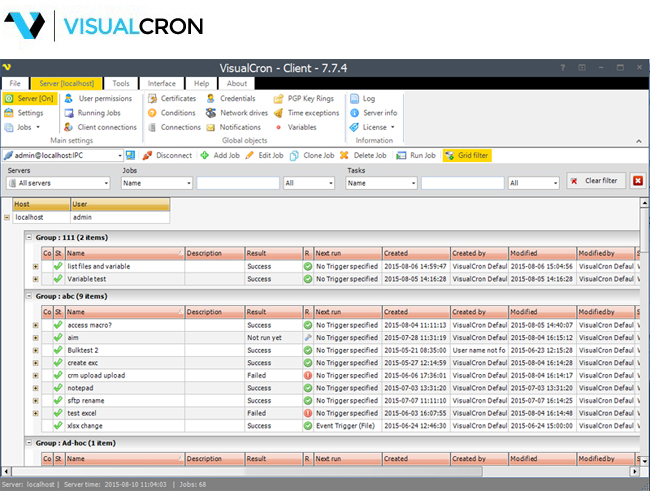Viewport: 650px width, 491px height.
Task: Open Time exceptions
Action: coord(307,113)
